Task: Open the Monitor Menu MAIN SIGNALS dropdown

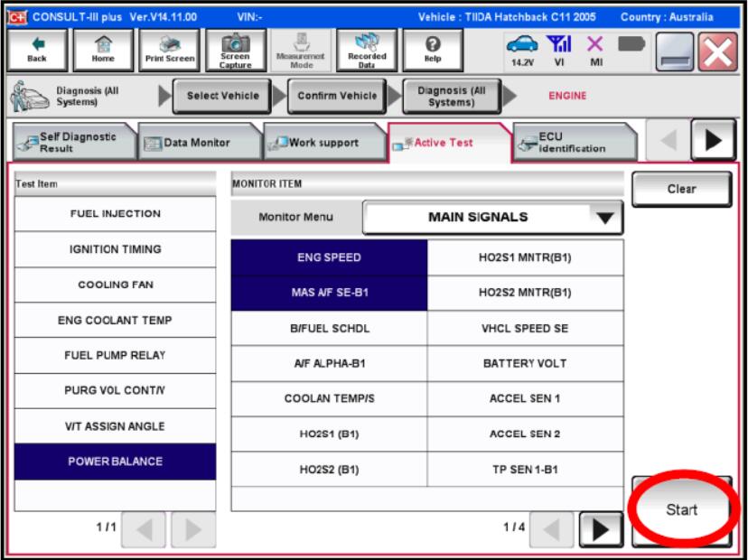Action: pos(492,218)
